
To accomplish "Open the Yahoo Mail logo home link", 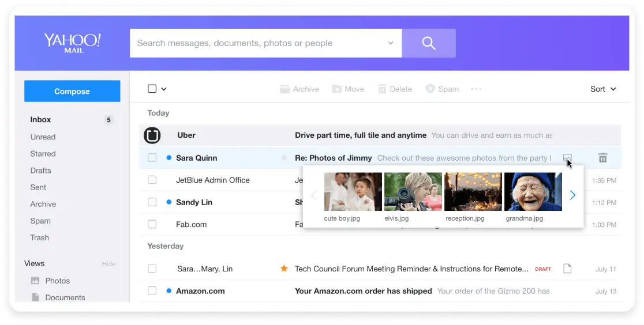I will coord(72,43).
